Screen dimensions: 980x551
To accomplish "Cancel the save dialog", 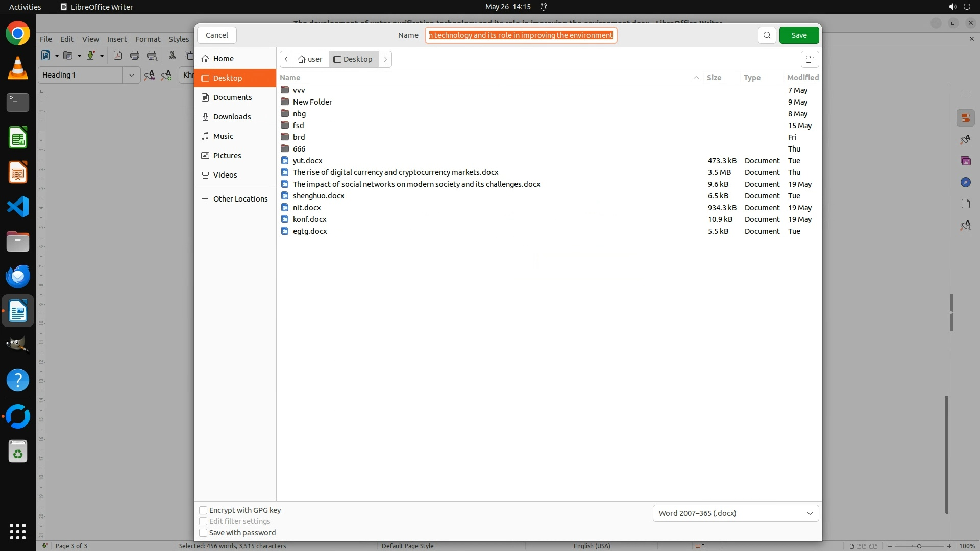I will (x=216, y=35).
